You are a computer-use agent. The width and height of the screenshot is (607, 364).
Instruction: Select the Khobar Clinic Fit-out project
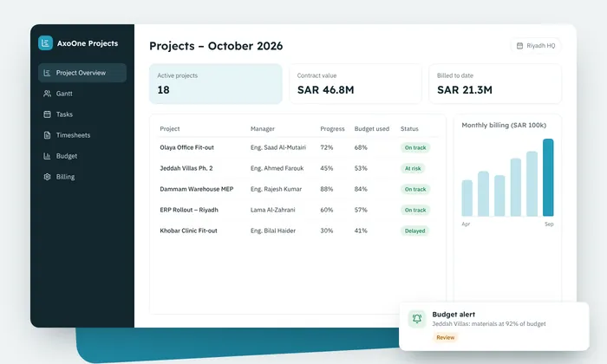pos(188,231)
